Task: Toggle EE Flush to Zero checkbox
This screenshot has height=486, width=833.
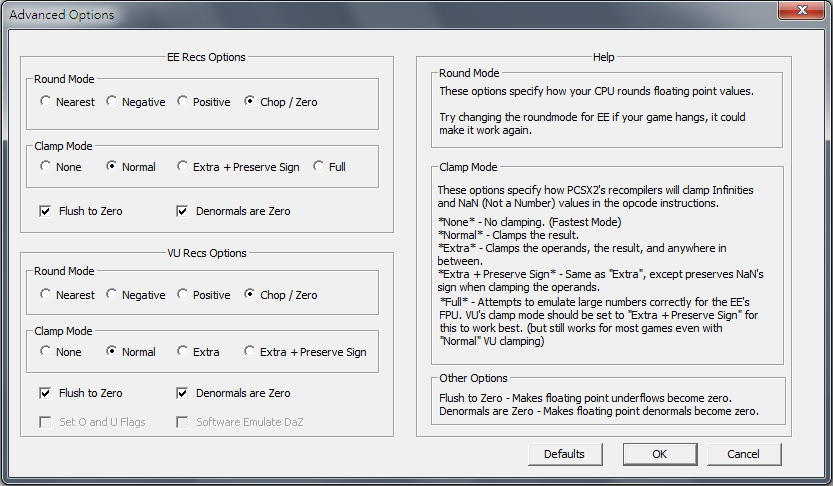Action: click(46, 211)
